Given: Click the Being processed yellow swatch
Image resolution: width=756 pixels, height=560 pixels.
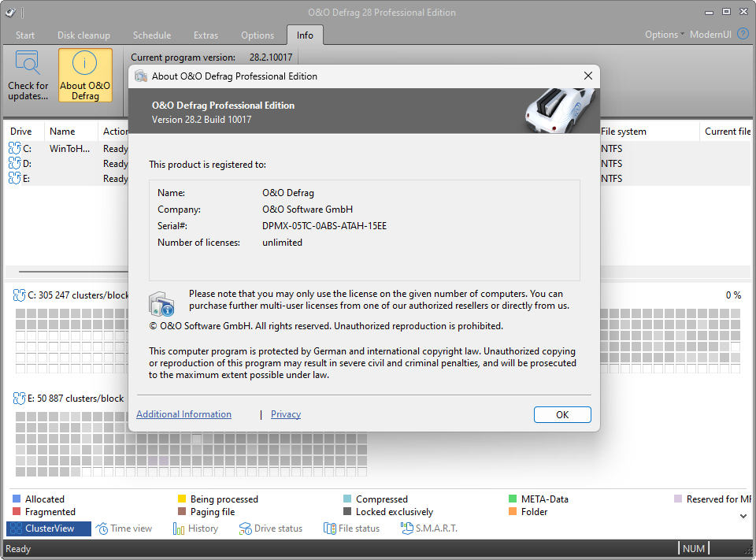Looking at the screenshot, I should 182,499.
